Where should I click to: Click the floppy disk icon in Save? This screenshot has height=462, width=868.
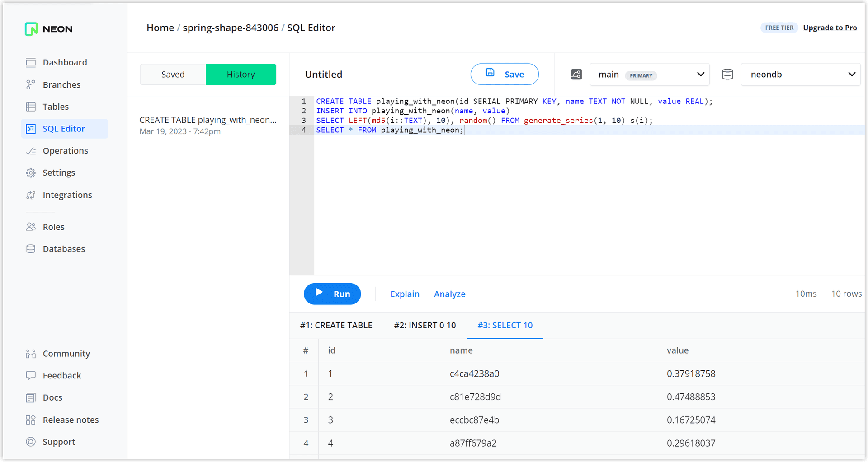[490, 73]
